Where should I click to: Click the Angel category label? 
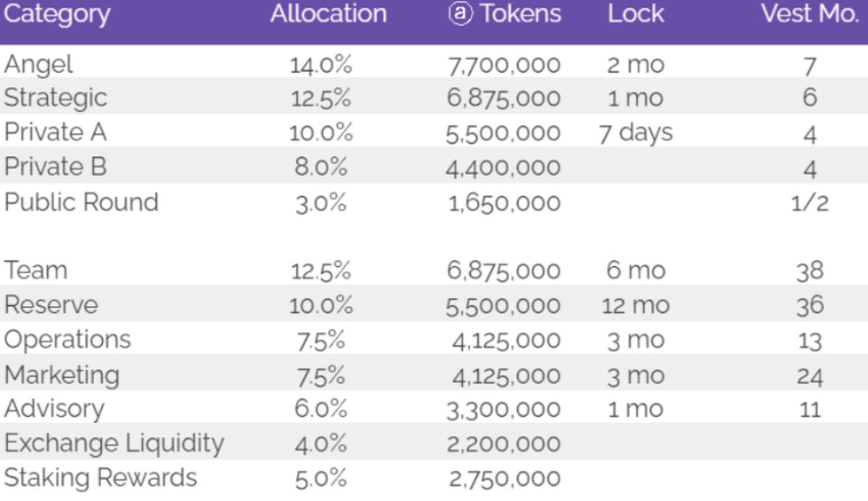click(39, 64)
